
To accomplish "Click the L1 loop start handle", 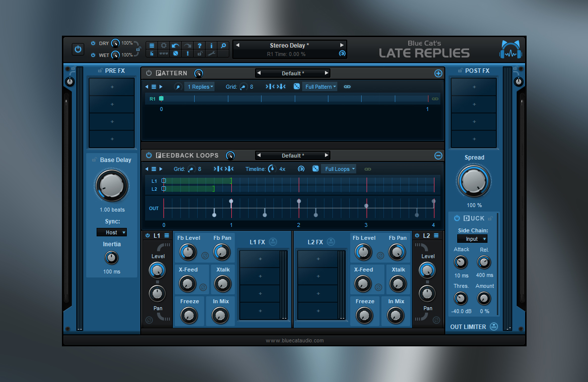I will point(163,181).
